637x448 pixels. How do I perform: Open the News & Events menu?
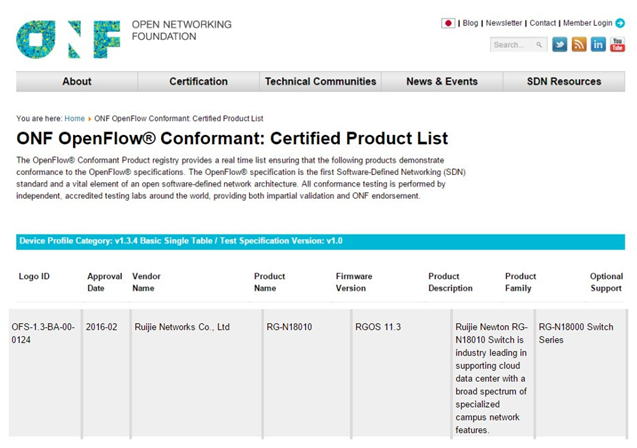click(x=442, y=82)
